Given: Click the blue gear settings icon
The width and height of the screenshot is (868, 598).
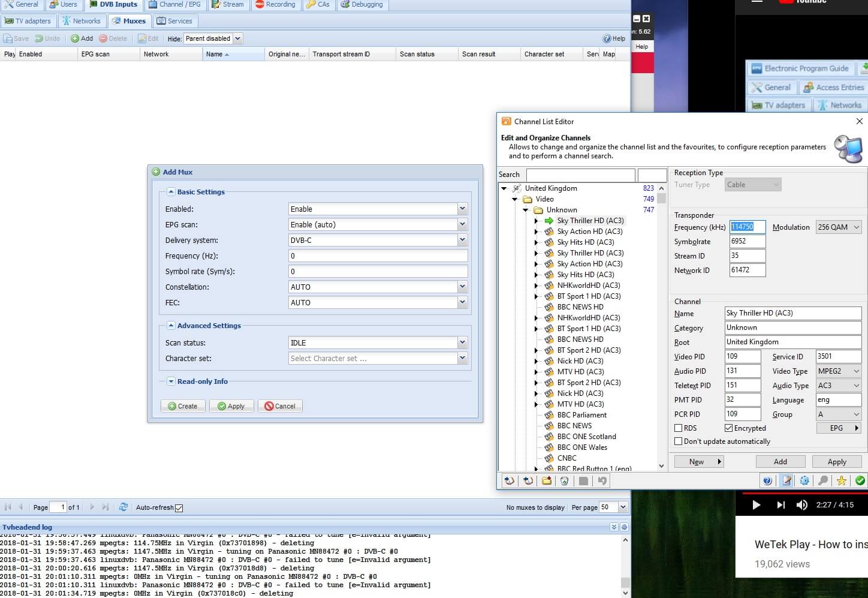Looking at the screenshot, I should (x=804, y=480).
